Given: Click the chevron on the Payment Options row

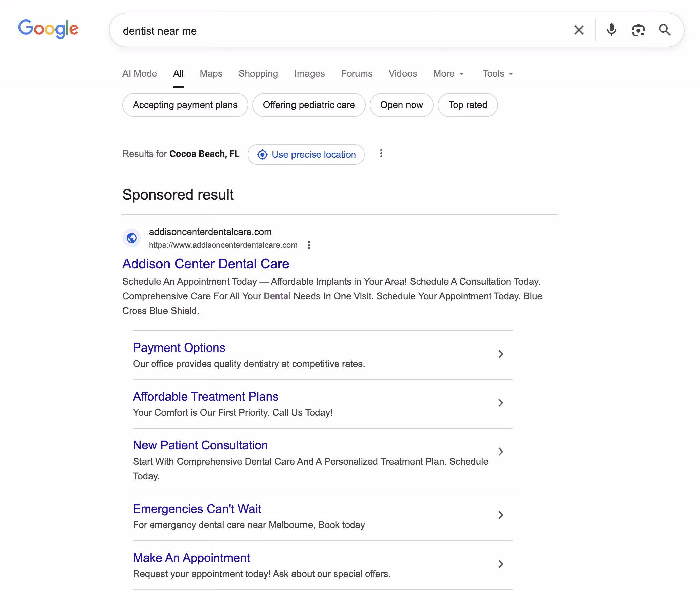Looking at the screenshot, I should 501,354.
